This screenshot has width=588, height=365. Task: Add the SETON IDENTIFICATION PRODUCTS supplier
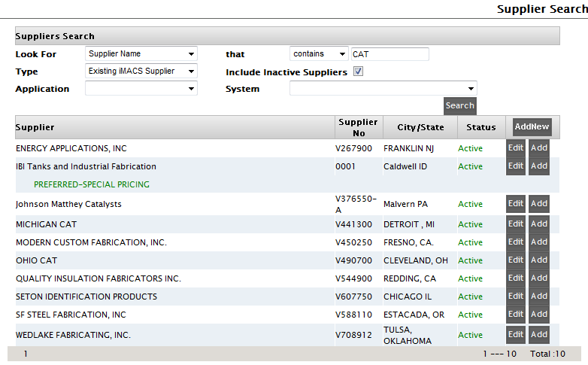click(539, 297)
